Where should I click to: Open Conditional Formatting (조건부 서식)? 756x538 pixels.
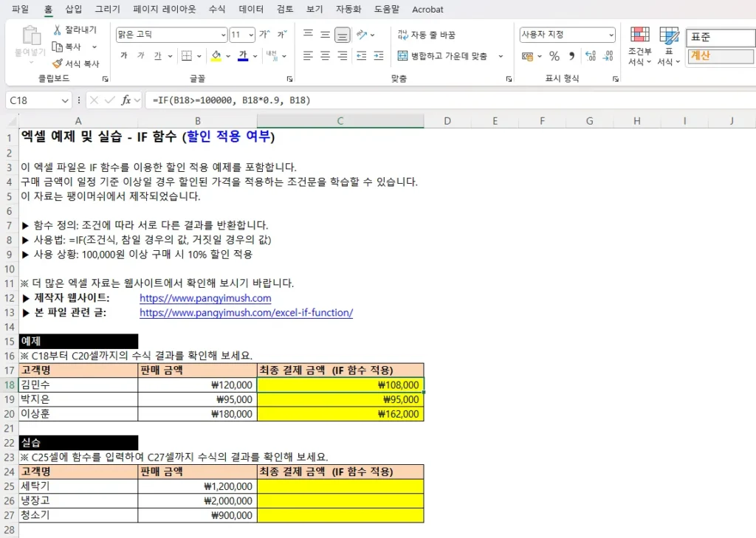pos(640,46)
